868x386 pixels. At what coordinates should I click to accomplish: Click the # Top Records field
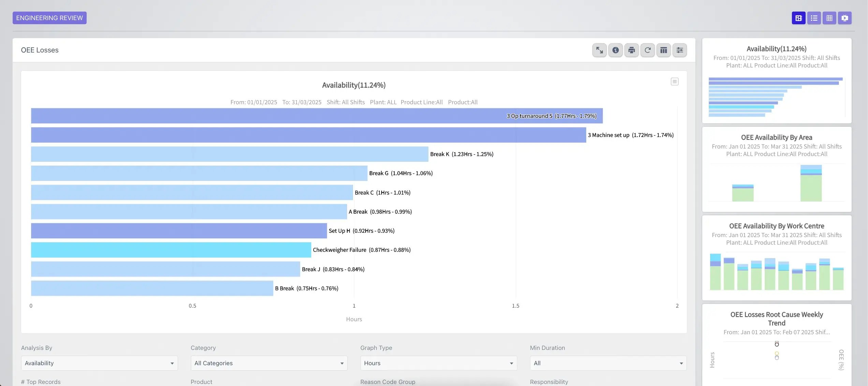click(41, 382)
